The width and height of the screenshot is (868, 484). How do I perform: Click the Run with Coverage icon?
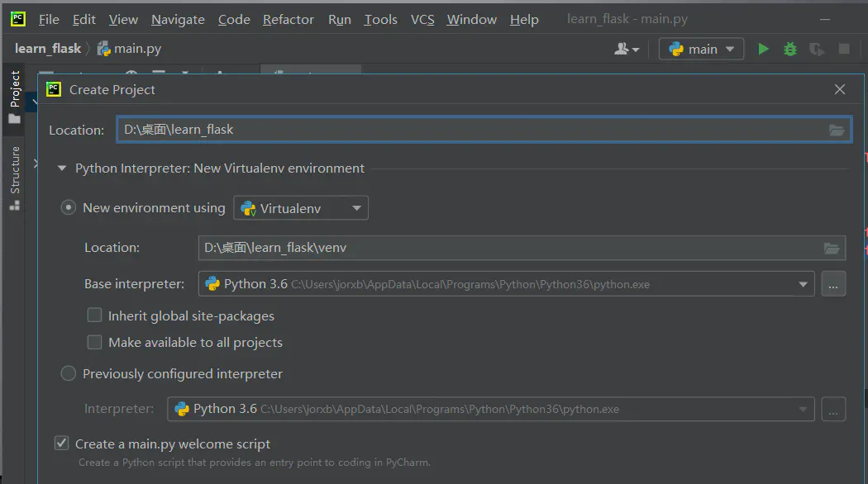(x=817, y=50)
